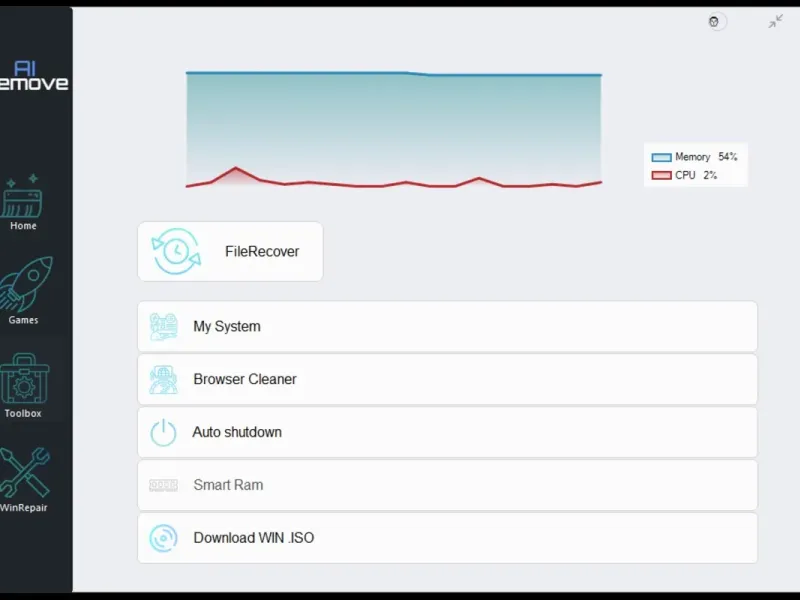Click the CPU red legend swatch
The height and width of the screenshot is (600, 800).
pyautogui.click(x=661, y=176)
